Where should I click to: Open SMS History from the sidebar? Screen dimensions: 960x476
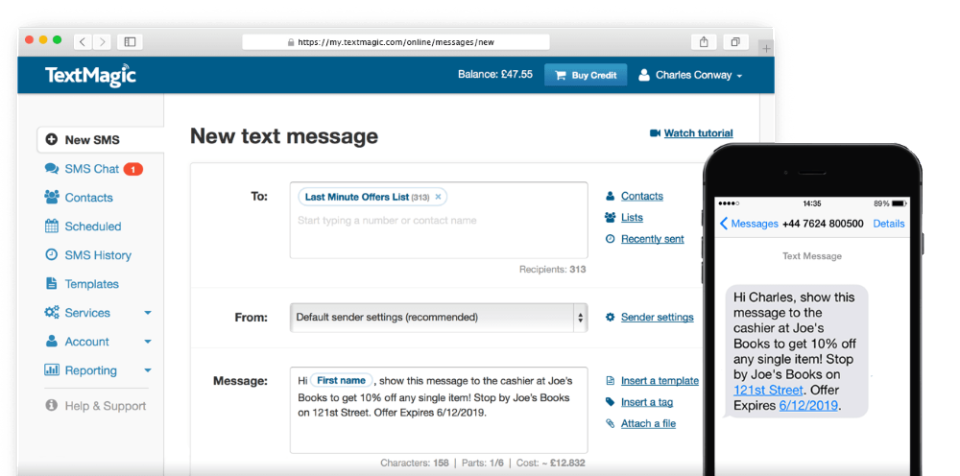click(97, 255)
